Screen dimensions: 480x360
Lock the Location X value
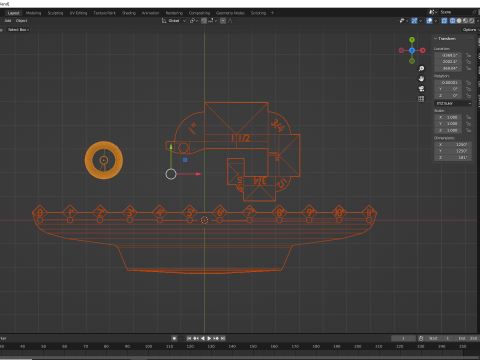coord(469,55)
